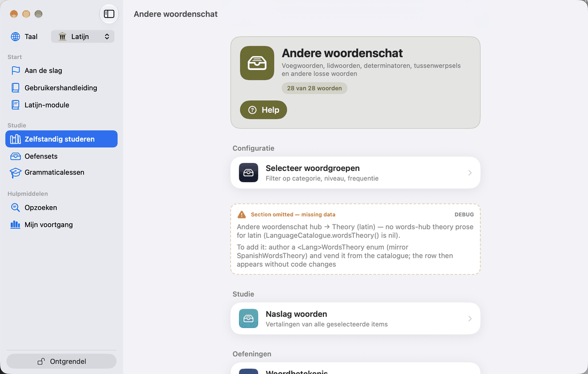Screen dimensions: 588x374
Task: Click the Configuratie section heading
Action: (253, 148)
